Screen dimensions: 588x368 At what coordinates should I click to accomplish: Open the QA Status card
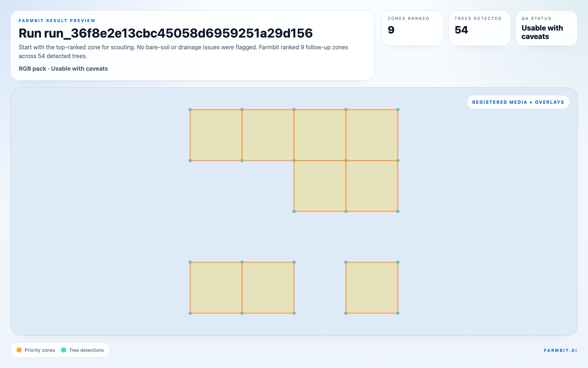coord(546,28)
